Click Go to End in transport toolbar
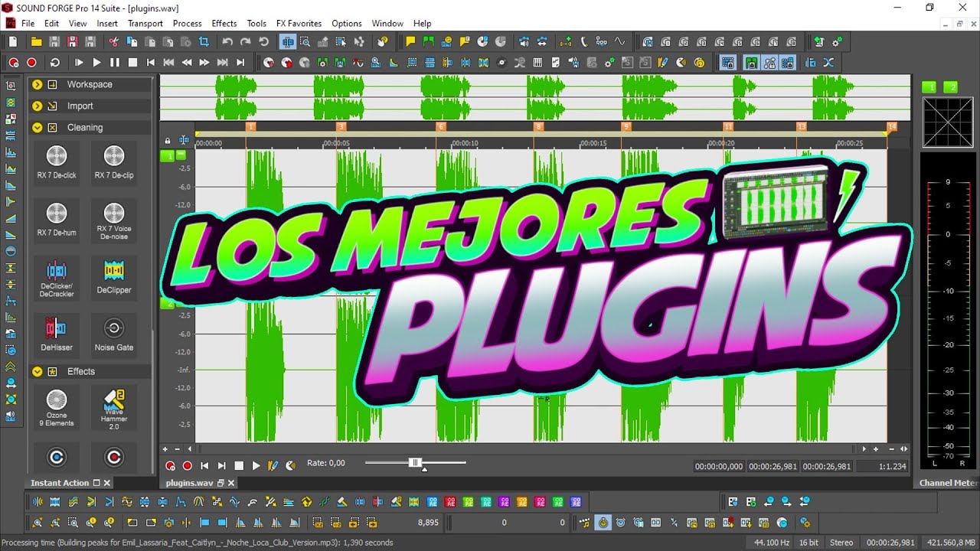This screenshot has width=980, height=551. (x=240, y=63)
